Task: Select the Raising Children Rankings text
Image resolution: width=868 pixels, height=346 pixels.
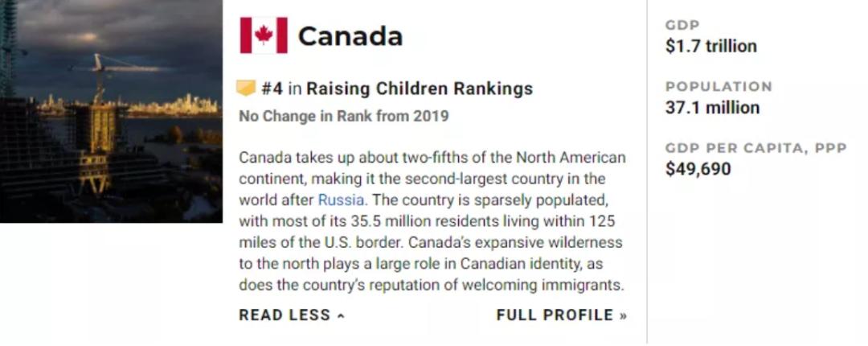Action: click(420, 89)
